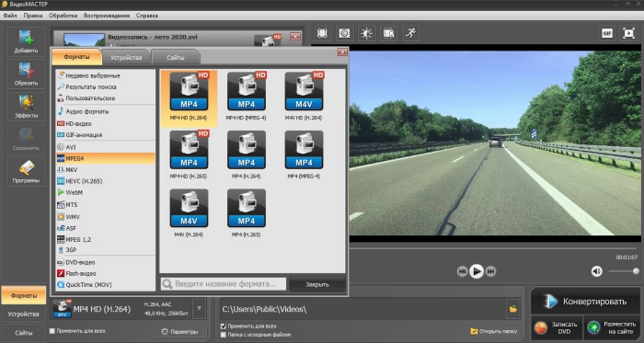Open the Воспроизведение menu
This screenshot has width=644, height=343.
[x=107, y=16]
